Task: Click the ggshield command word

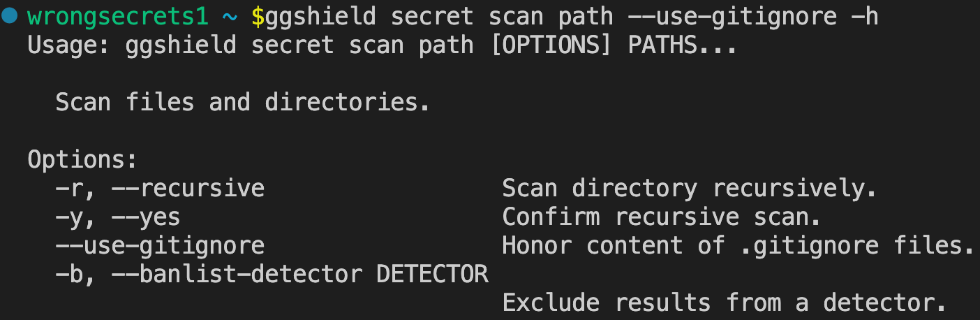Action: click(x=320, y=17)
